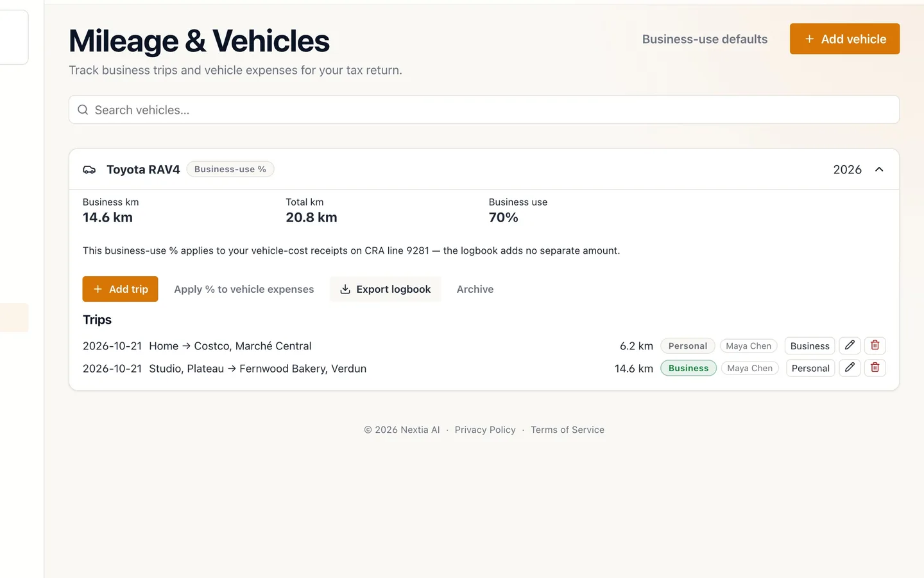Click the Personal tag on Costco trip
This screenshot has width=924, height=578.
[688, 346]
